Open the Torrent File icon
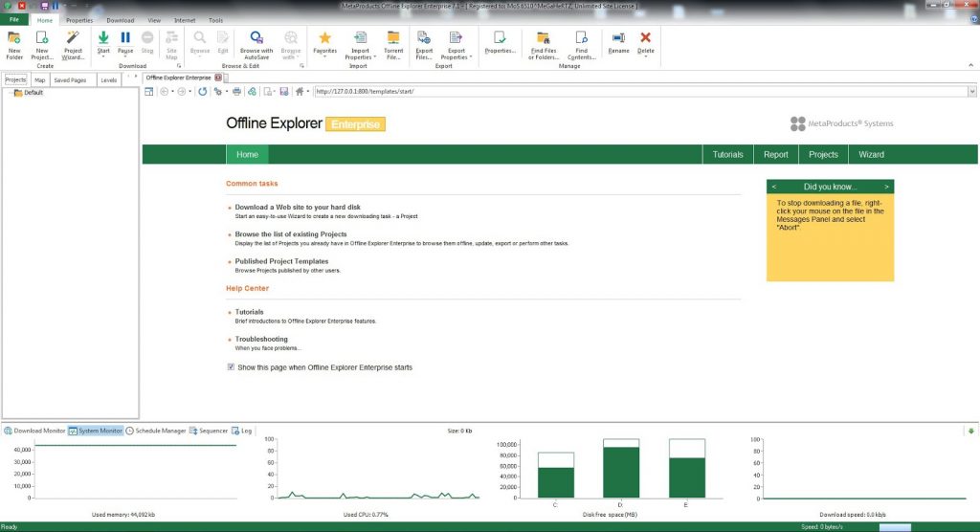 pos(393,37)
